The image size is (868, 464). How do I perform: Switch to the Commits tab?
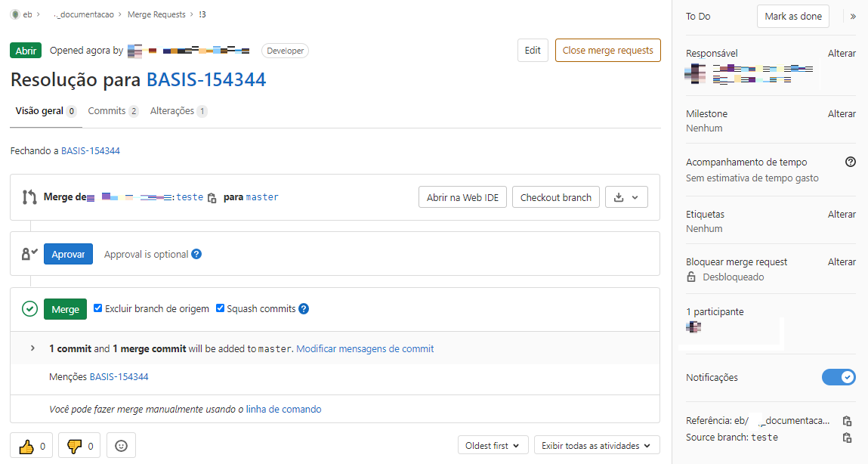click(x=107, y=110)
